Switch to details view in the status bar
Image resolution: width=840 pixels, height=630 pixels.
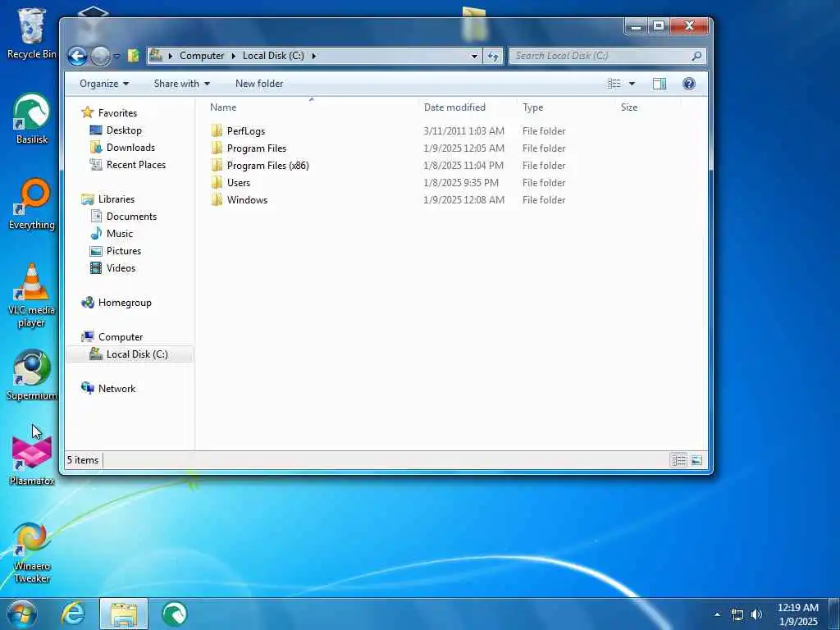(x=678, y=460)
